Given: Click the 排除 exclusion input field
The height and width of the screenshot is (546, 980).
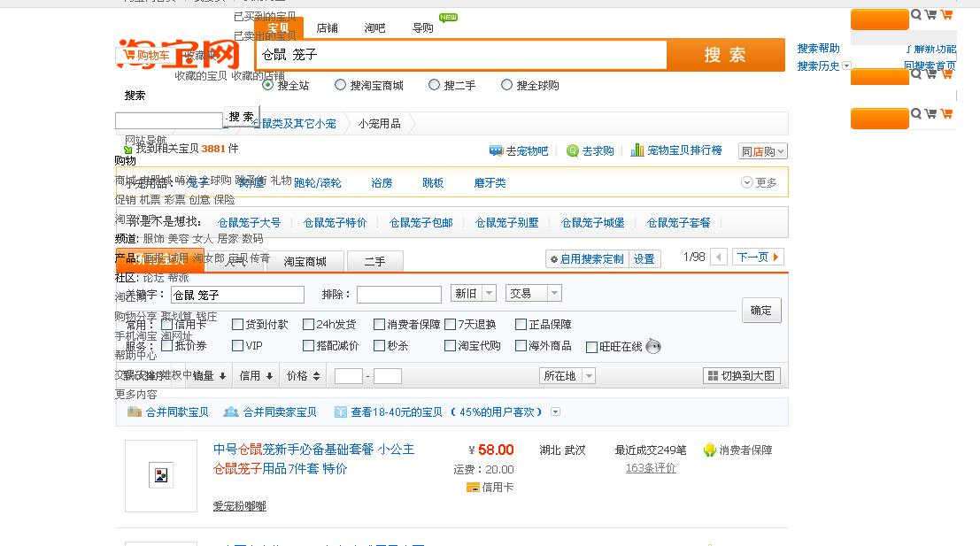Looking at the screenshot, I should click(x=398, y=295).
